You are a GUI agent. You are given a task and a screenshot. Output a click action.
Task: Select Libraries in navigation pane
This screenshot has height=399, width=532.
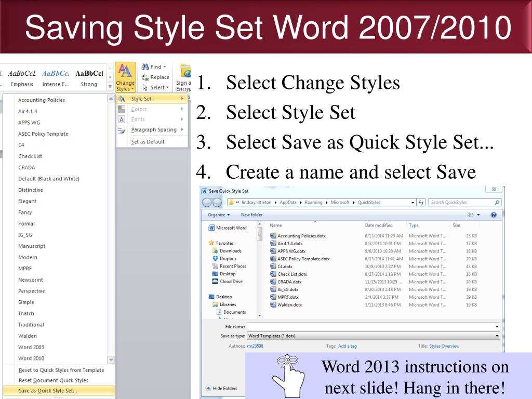(224, 304)
